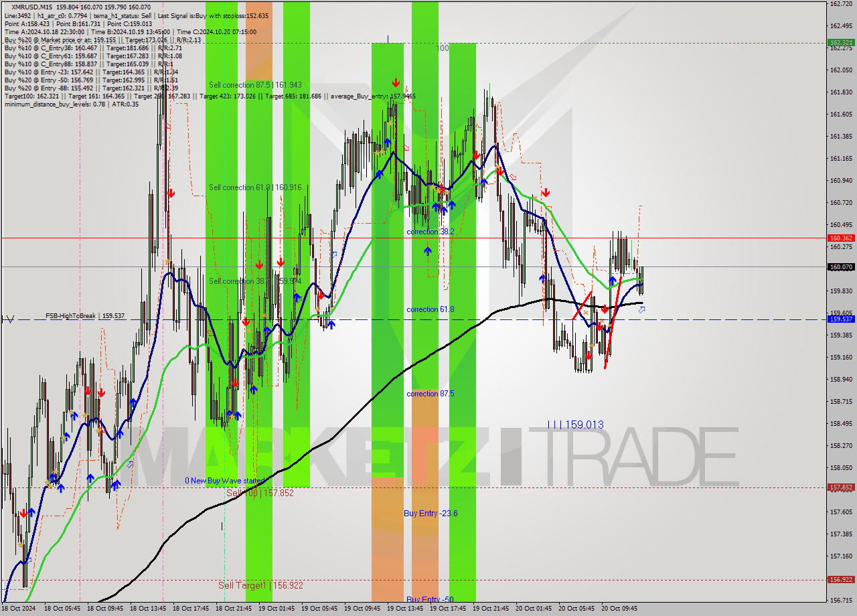This screenshot has width=857, height=616.
Task: Click the 158.270 price axis value
Action: [841, 445]
